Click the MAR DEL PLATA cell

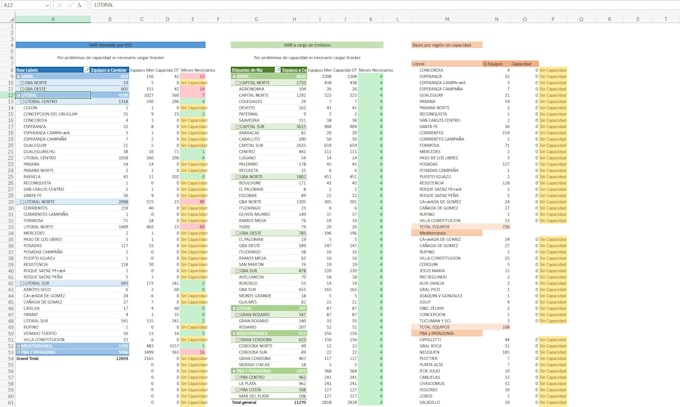(254, 396)
